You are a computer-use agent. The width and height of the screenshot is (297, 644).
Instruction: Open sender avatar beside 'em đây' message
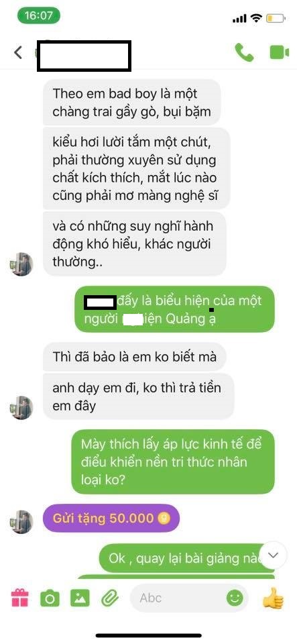pyautogui.click(x=21, y=407)
